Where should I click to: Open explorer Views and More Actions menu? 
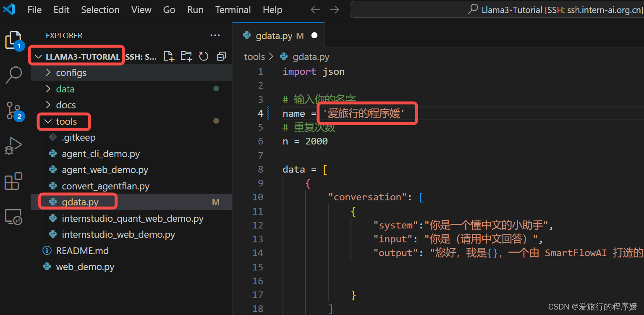click(215, 36)
